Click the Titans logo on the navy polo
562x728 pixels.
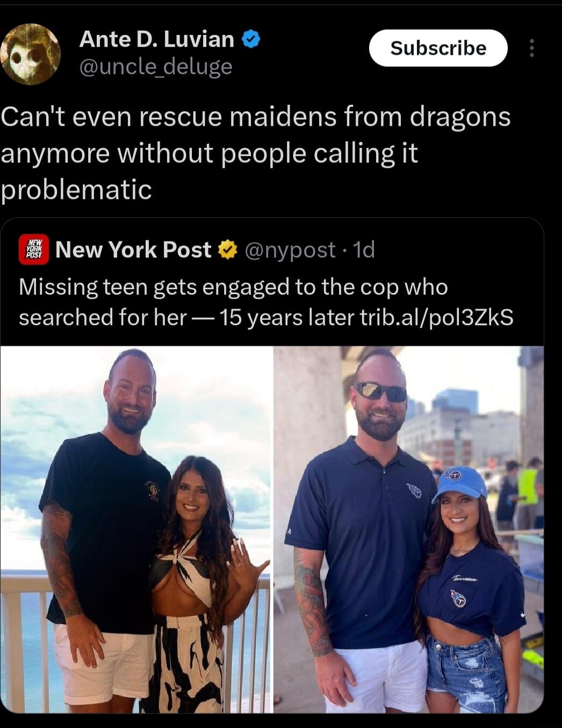point(414,490)
